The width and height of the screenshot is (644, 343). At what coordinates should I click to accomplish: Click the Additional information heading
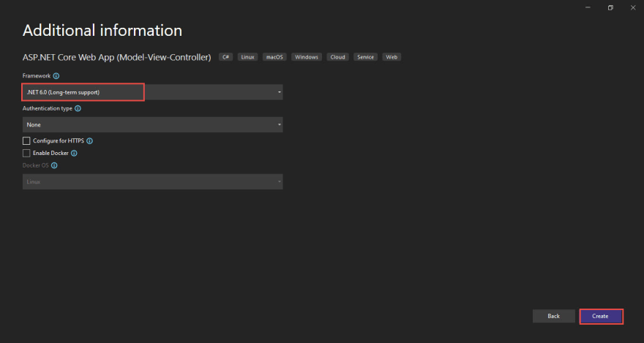tap(102, 31)
